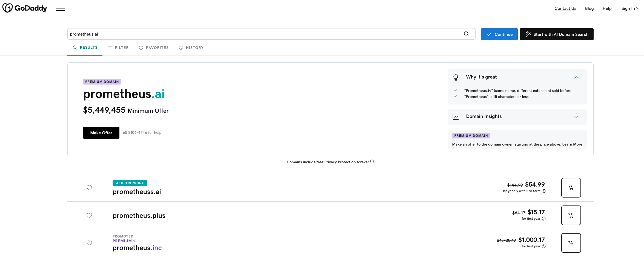Click the blue Continue button
The width and height of the screenshot is (644, 258).
tap(499, 34)
